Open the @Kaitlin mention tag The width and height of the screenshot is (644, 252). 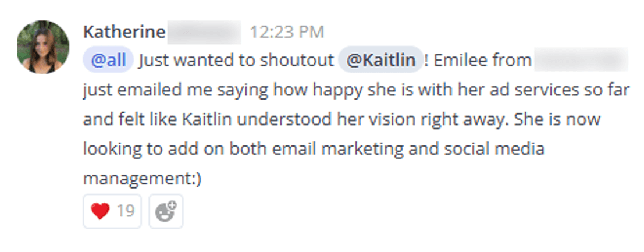click(x=380, y=61)
